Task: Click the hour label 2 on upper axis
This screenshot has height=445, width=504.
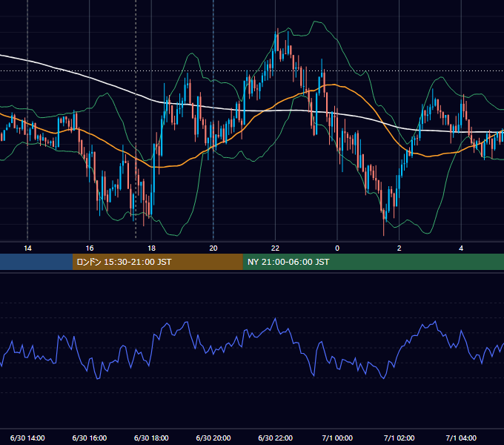Action: [399, 248]
